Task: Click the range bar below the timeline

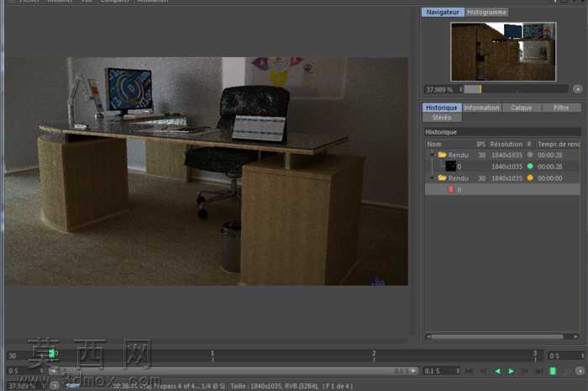Action: pyautogui.click(x=234, y=371)
